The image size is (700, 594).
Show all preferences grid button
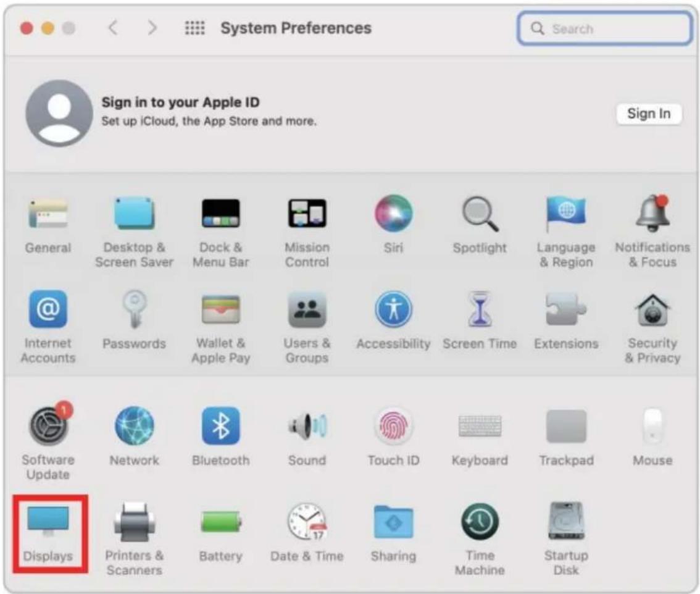194,28
